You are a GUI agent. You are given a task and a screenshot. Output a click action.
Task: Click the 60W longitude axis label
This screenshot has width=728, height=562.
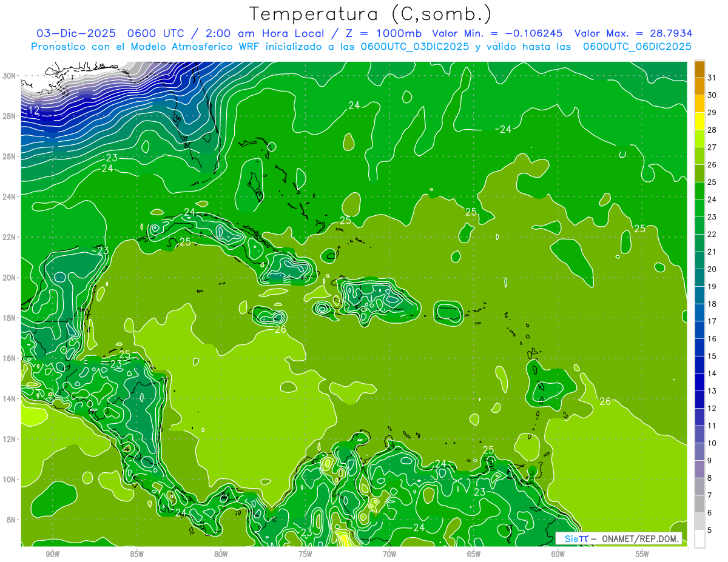[x=558, y=555]
